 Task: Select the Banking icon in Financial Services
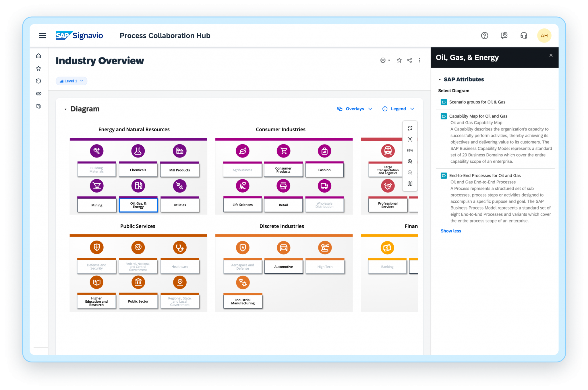pyautogui.click(x=387, y=247)
